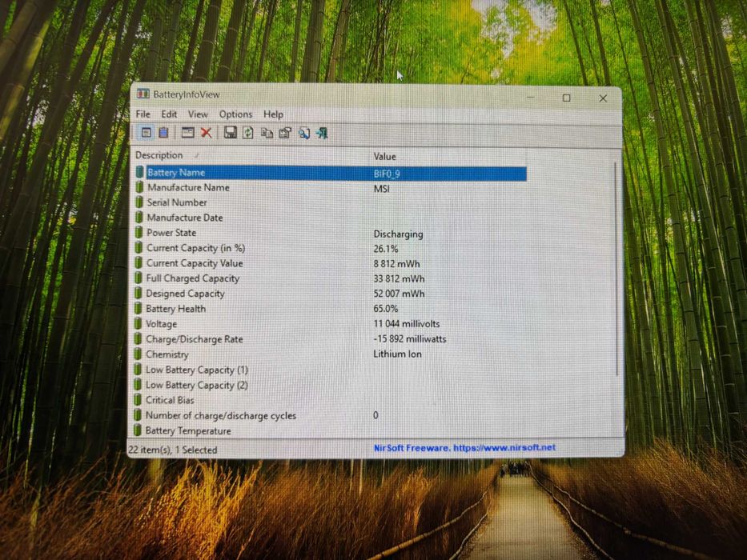Click the red X clear log icon
Viewport: 747px width, 560px height.
pyautogui.click(x=206, y=132)
